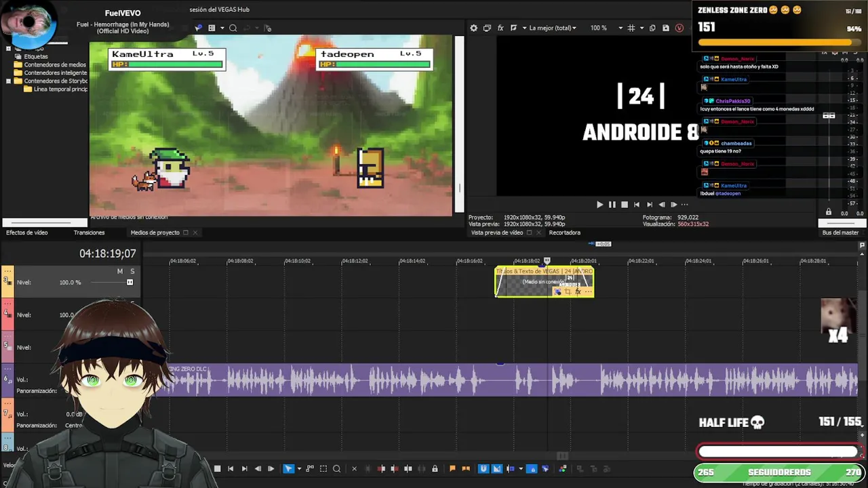The width and height of the screenshot is (868, 488).
Task: Open preview properties gear icon
Action: (474, 28)
